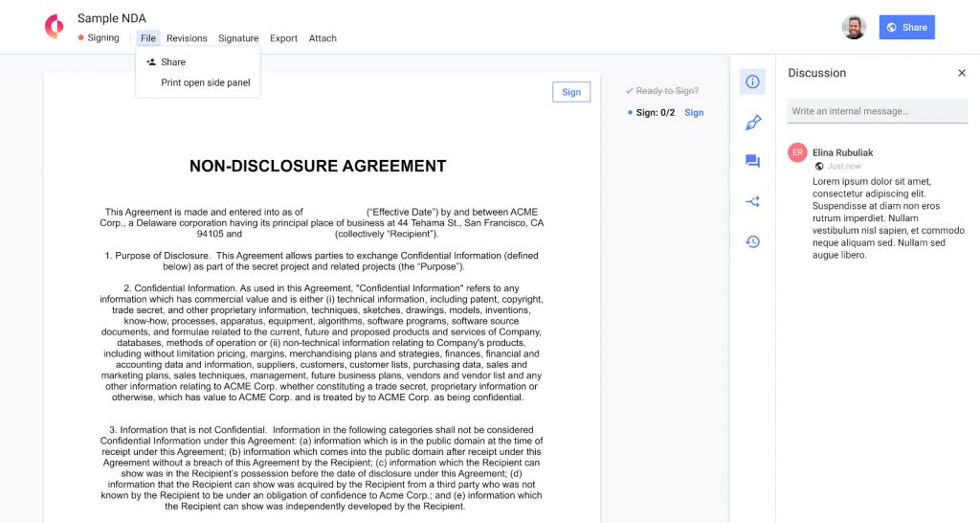
Task: Click the Ready to Sign? step
Action: click(x=662, y=91)
